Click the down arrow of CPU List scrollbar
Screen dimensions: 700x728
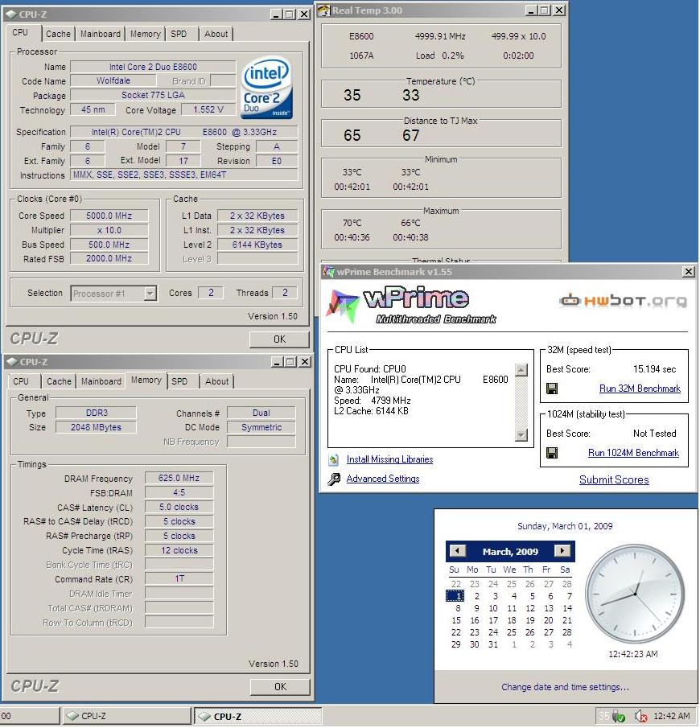pyautogui.click(x=521, y=435)
